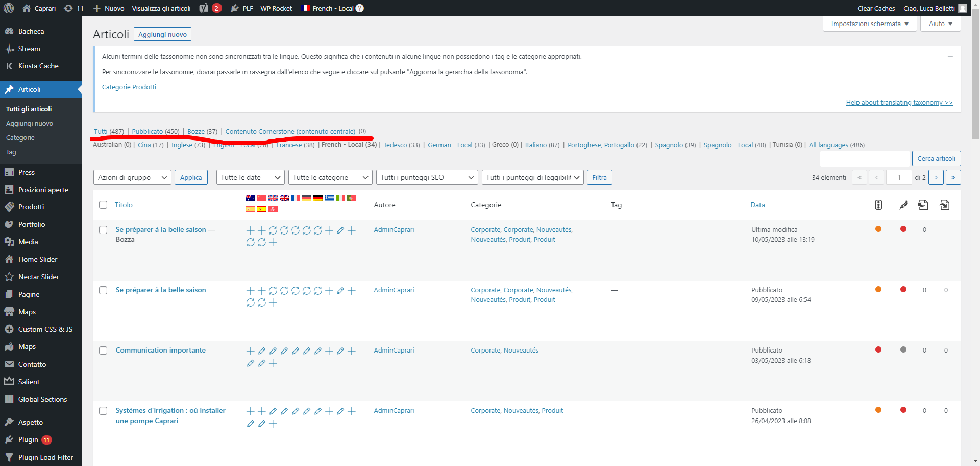
Task: Open the updates indicator showing 11
Action: 73,8
